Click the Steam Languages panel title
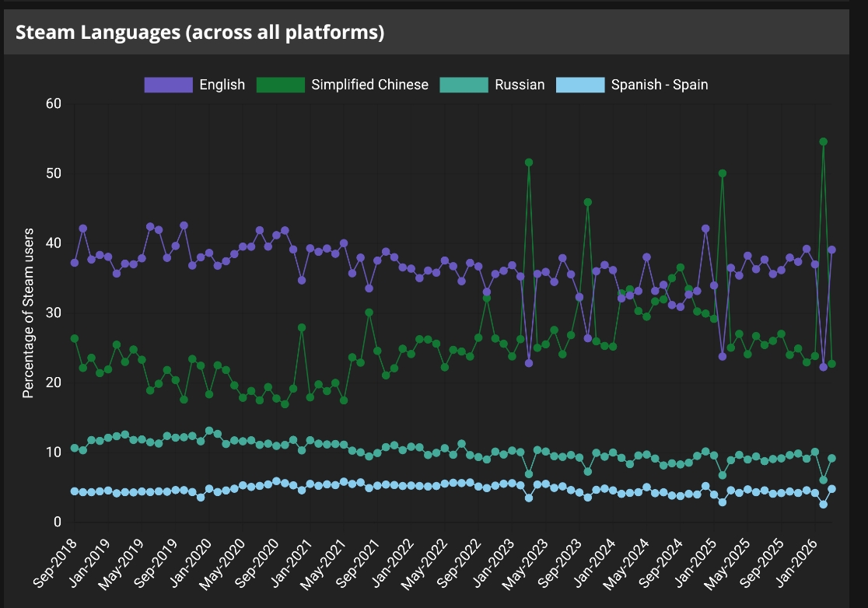This screenshot has width=868, height=608. pyautogui.click(x=200, y=32)
